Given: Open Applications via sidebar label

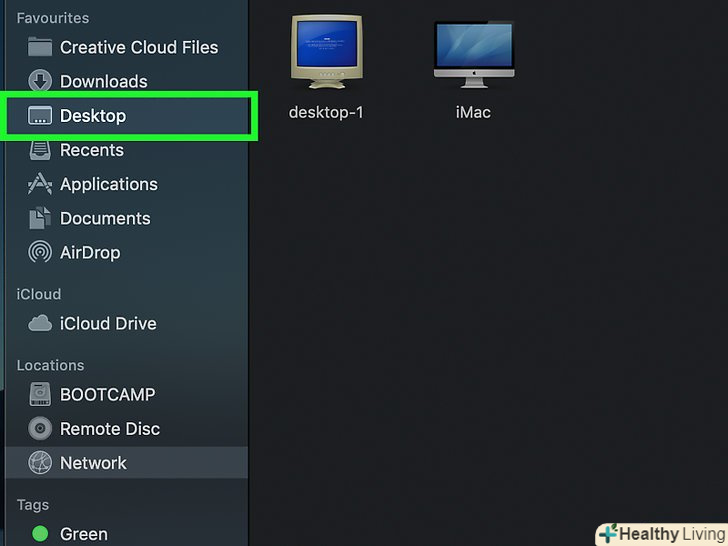Looking at the screenshot, I should [109, 184].
